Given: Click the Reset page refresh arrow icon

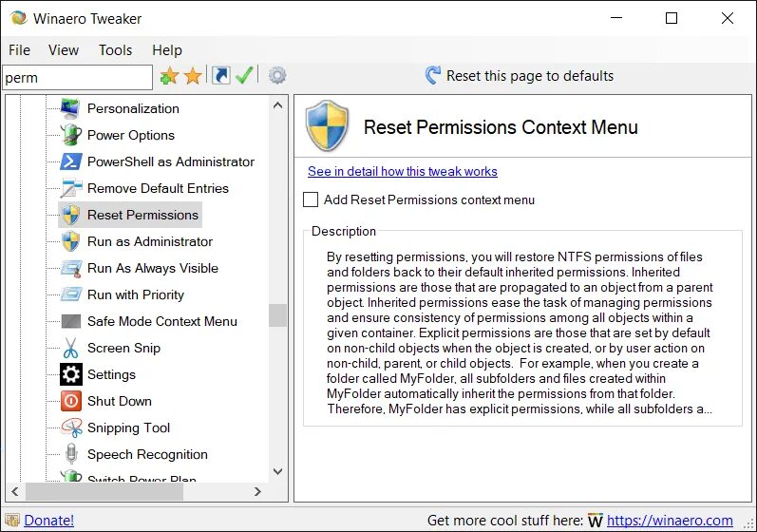Looking at the screenshot, I should (x=432, y=75).
